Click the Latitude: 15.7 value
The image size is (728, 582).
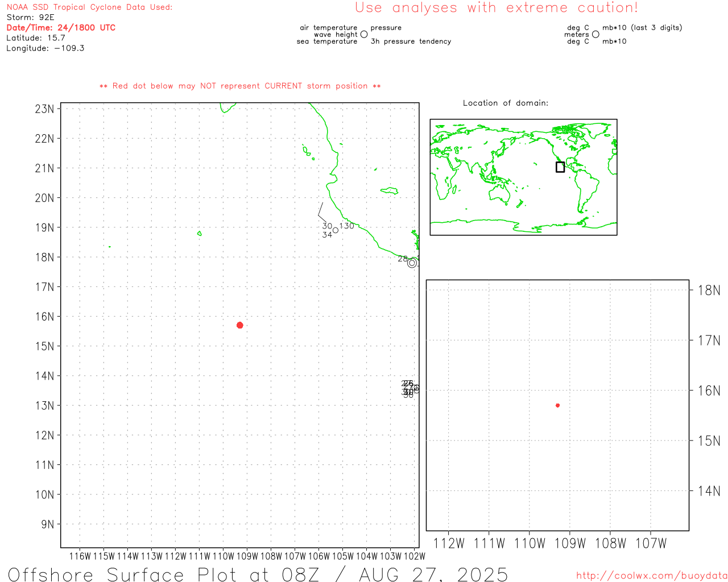click(36, 38)
